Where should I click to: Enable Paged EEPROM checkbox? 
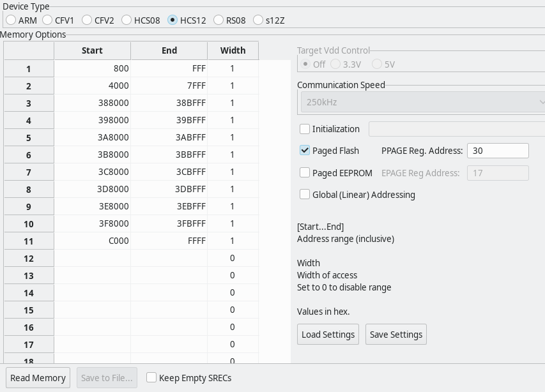pyautogui.click(x=305, y=172)
